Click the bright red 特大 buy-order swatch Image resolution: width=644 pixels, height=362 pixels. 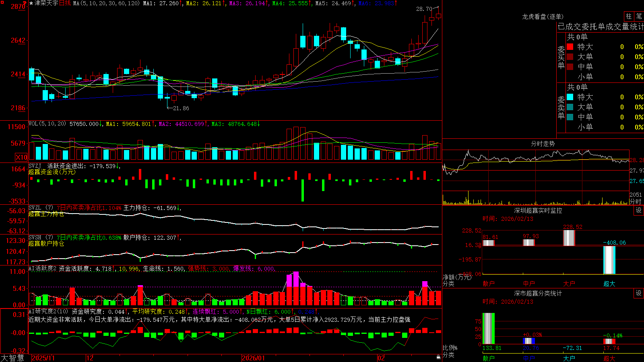(x=570, y=47)
